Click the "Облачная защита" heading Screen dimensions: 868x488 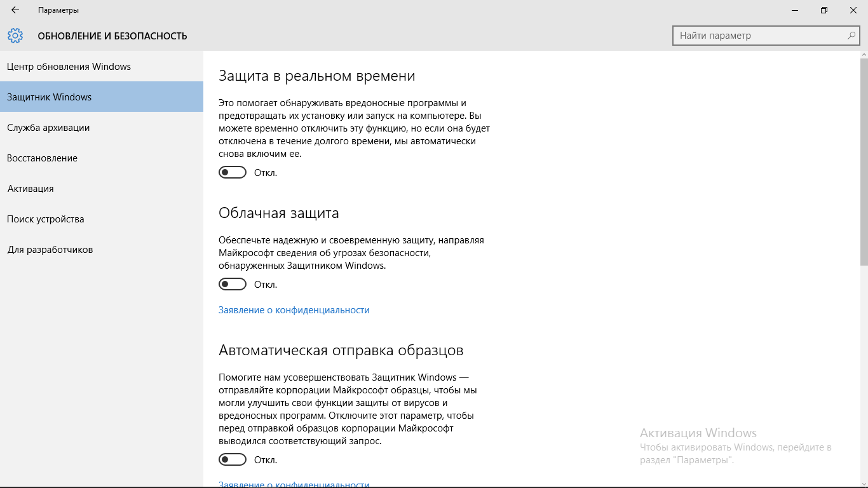point(279,213)
